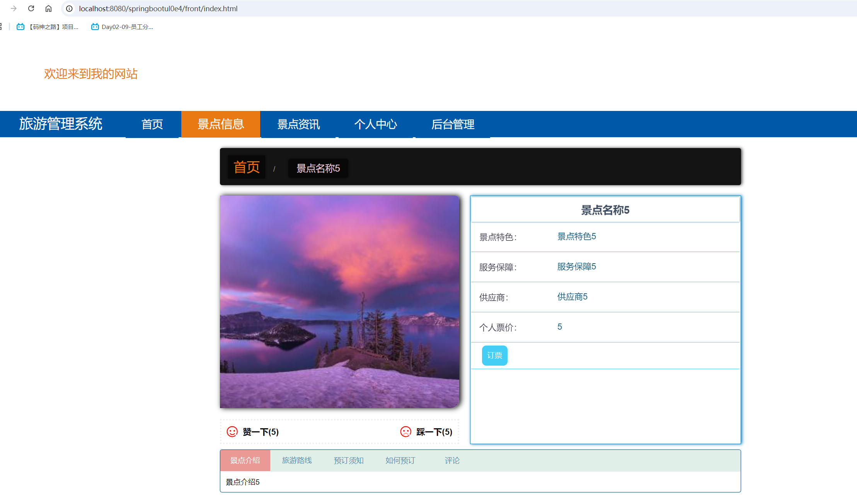This screenshot has height=504, width=857.
Task: Click the browser home icon
Action: (x=48, y=9)
